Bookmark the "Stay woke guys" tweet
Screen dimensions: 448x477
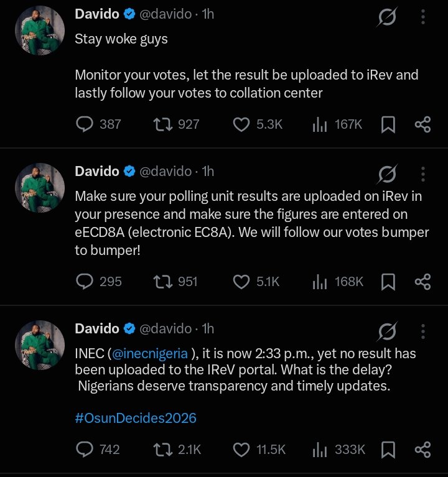click(388, 124)
